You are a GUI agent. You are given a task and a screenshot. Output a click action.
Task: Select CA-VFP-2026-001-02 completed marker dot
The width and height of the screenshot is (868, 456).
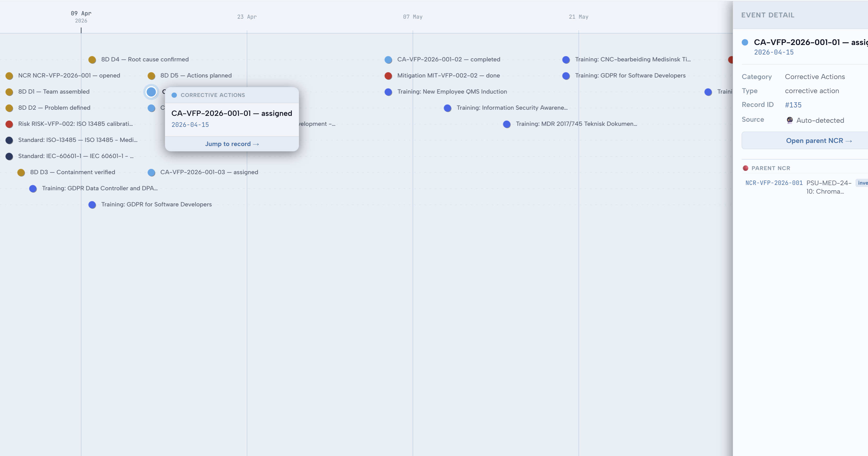388,60
